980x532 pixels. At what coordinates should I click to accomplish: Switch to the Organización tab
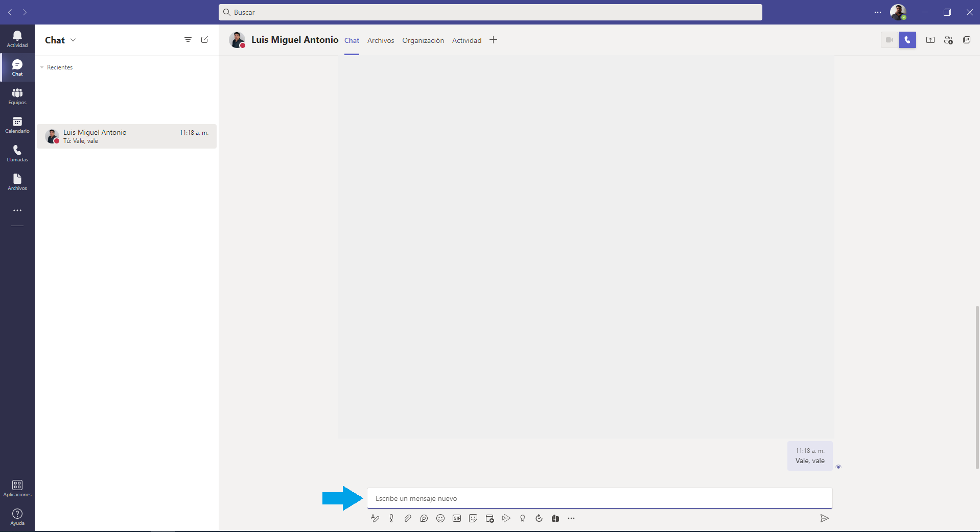[423, 40]
